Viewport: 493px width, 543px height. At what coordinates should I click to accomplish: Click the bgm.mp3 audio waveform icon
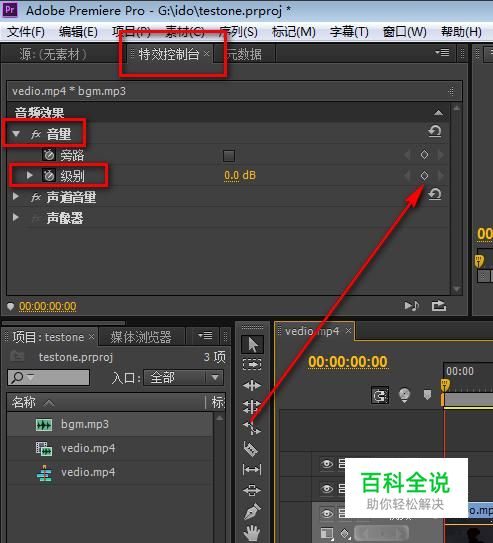pyautogui.click(x=44, y=425)
